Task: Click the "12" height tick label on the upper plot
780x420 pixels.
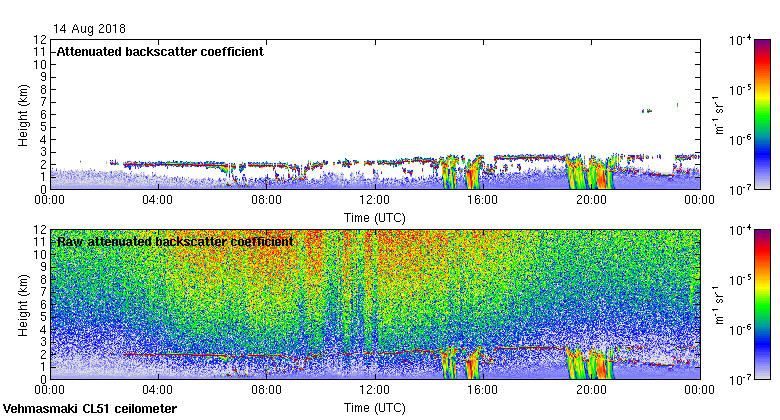Action: 40,39
